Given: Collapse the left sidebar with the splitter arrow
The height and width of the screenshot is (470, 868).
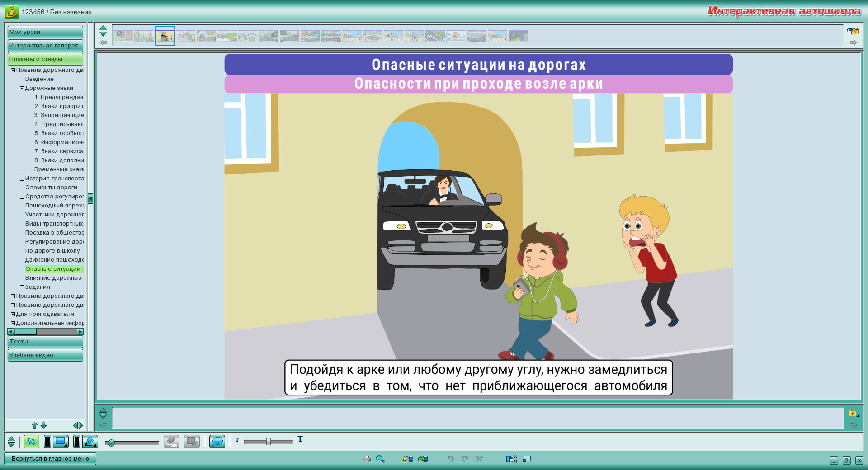Looking at the screenshot, I should 90,198.
